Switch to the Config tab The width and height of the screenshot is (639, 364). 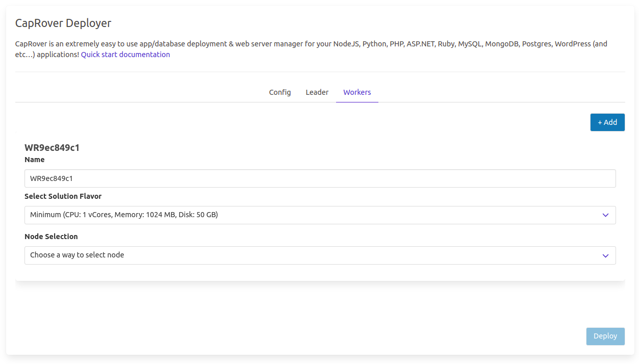click(x=280, y=92)
